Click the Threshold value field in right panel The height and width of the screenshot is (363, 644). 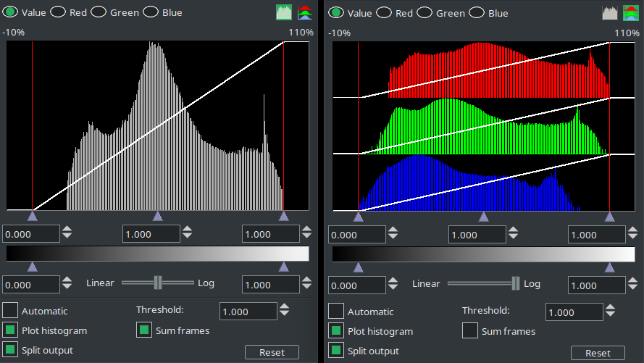(574, 312)
